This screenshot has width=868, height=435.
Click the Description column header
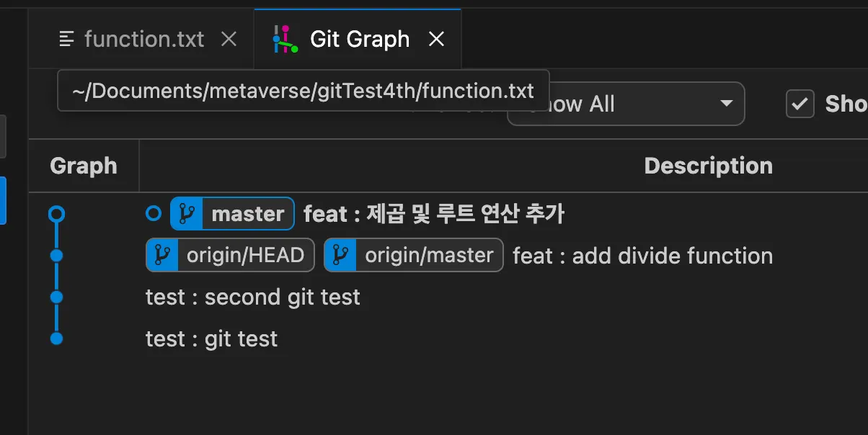[708, 166]
